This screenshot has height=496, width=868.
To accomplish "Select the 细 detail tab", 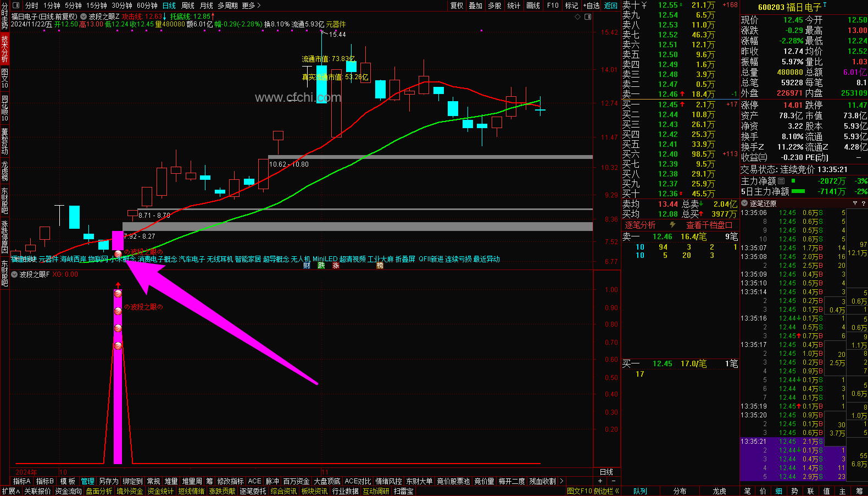I will pyautogui.click(x=779, y=491).
